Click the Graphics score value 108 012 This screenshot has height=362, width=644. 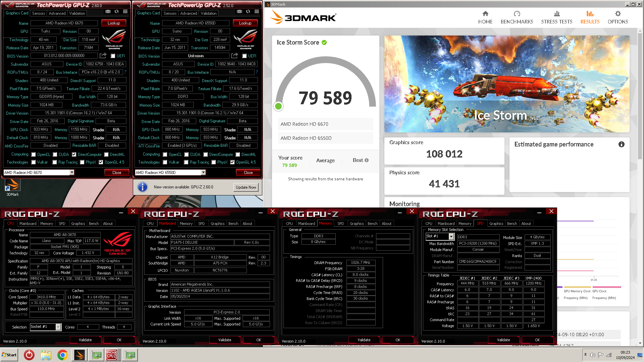[444, 154]
